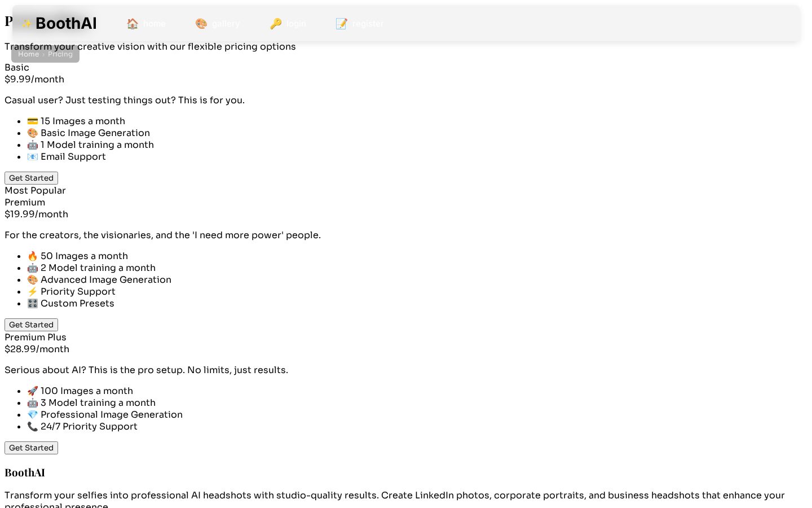Click the robot icon beside 3 Model training
The width and height of the screenshot is (812, 508).
[x=33, y=402]
